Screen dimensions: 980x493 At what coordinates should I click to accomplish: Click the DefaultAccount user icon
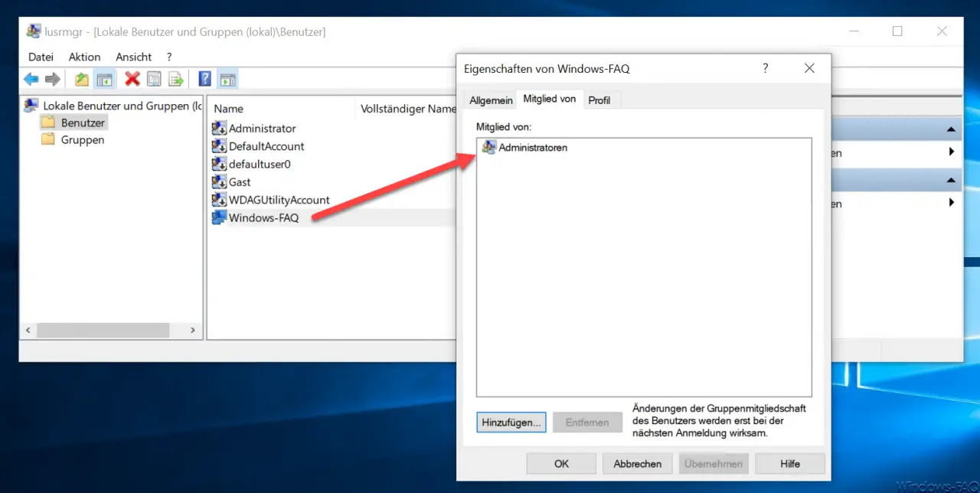(x=219, y=146)
